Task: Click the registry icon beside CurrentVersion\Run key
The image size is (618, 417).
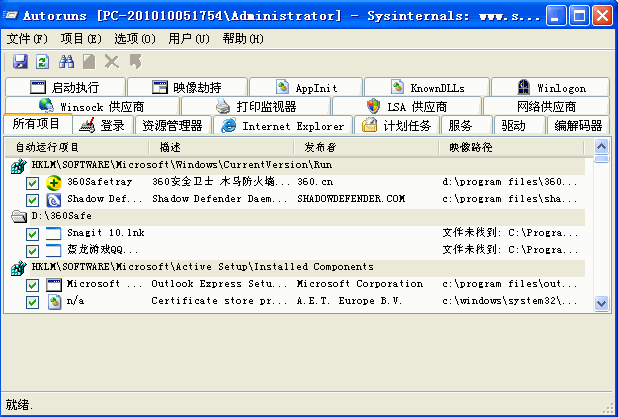Action: [19, 165]
